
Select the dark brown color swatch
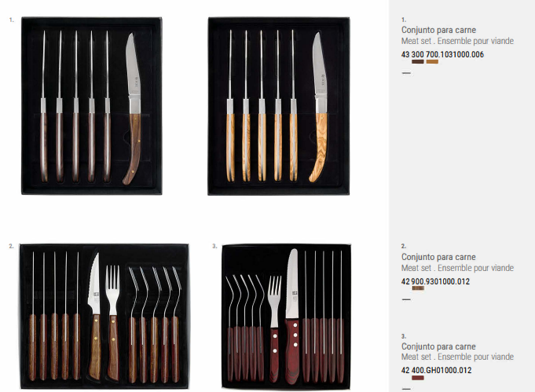click(418, 62)
